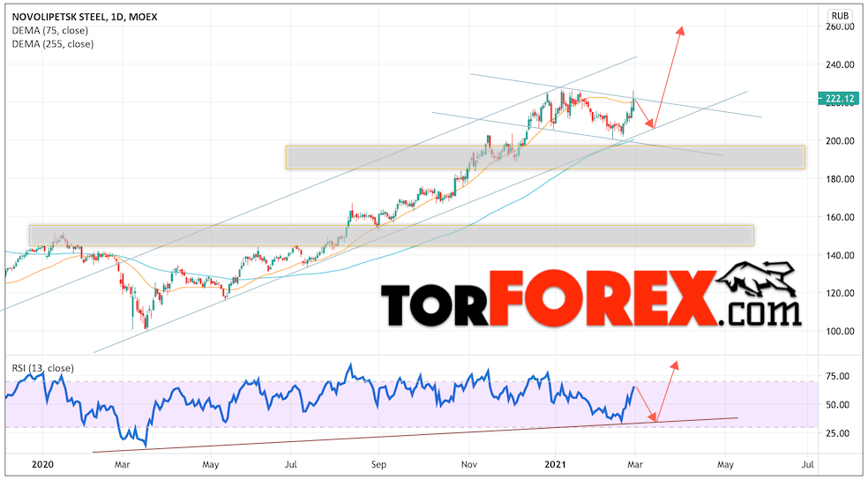Click the 2020 time axis label
Viewport: 868px width, 480px height.
42,464
